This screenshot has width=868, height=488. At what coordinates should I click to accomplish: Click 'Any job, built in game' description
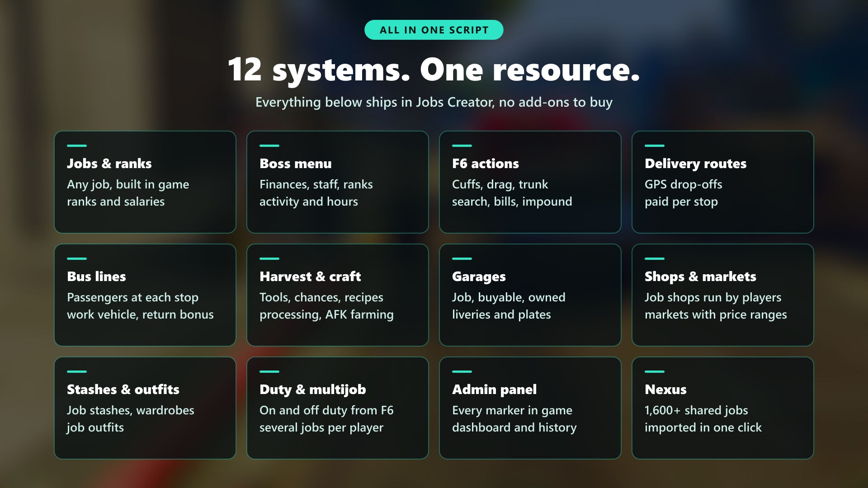point(128,185)
